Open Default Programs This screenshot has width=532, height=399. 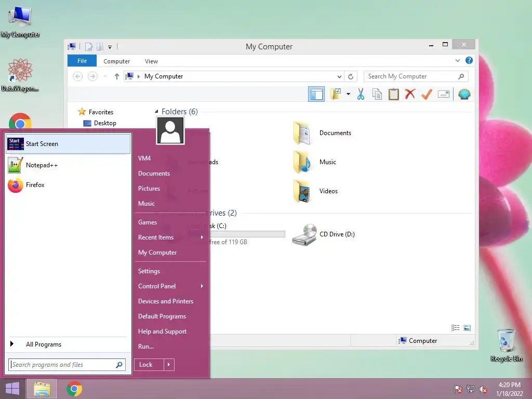pyautogui.click(x=162, y=316)
